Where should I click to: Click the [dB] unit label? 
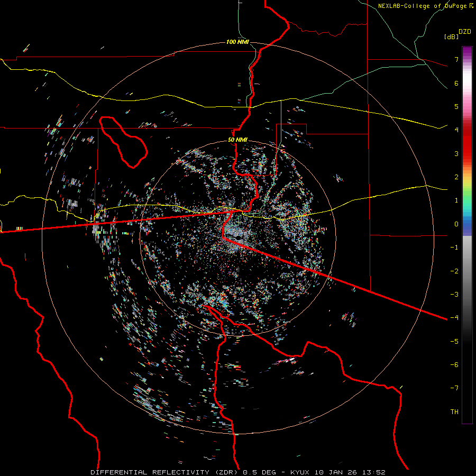pyautogui.click(x=452, y=36)
